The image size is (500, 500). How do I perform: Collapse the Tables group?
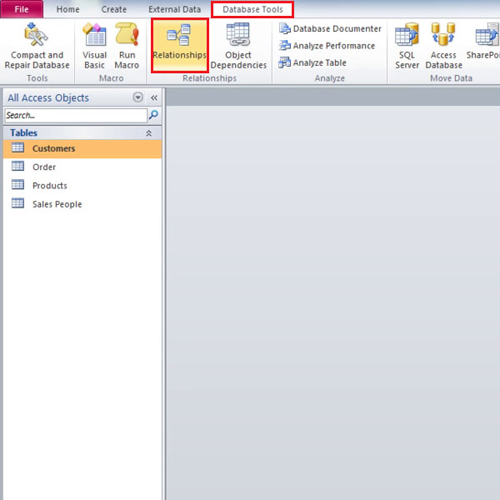[x=149, y=133]
